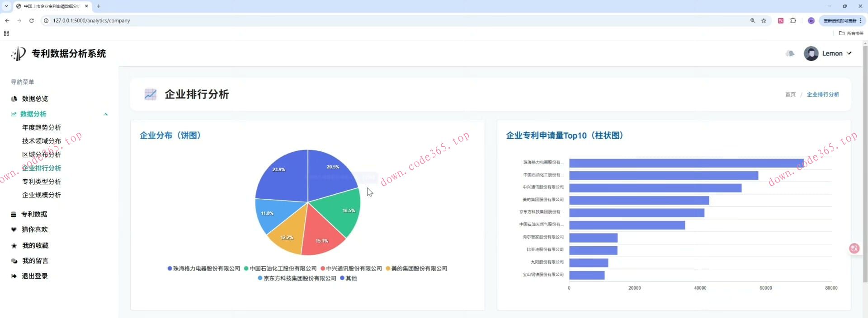The width and height of the screenshot is (868, 318).
Task: Collapse the 数据分析 menu chevron
Action: [106, 114]
